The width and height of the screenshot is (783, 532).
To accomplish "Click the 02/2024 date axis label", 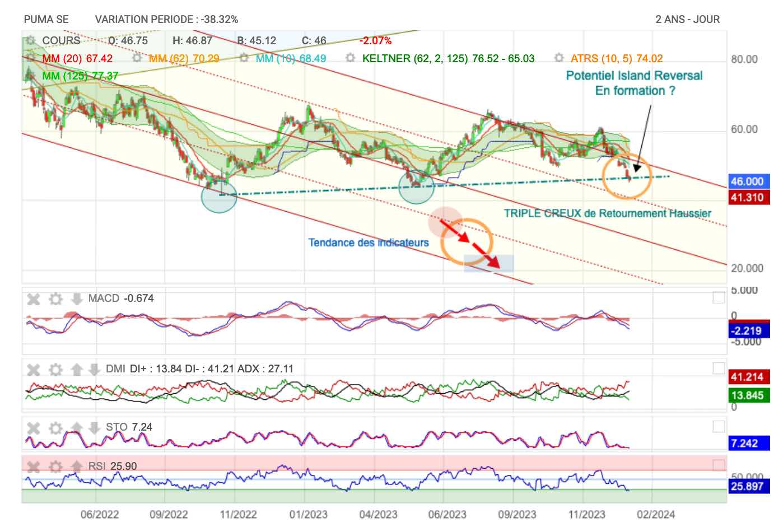I will 656,514.
